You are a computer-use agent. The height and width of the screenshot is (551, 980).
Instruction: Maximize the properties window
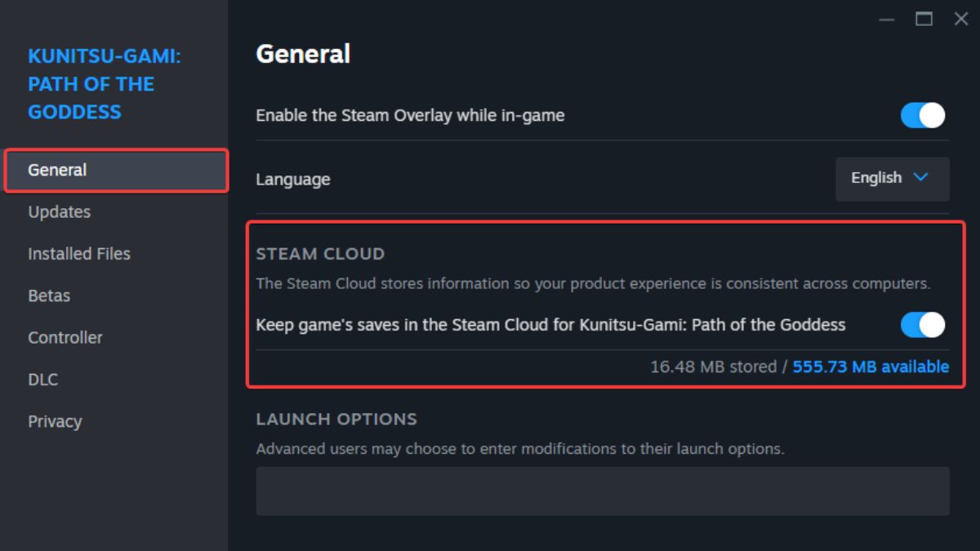(x=924, y=18)
